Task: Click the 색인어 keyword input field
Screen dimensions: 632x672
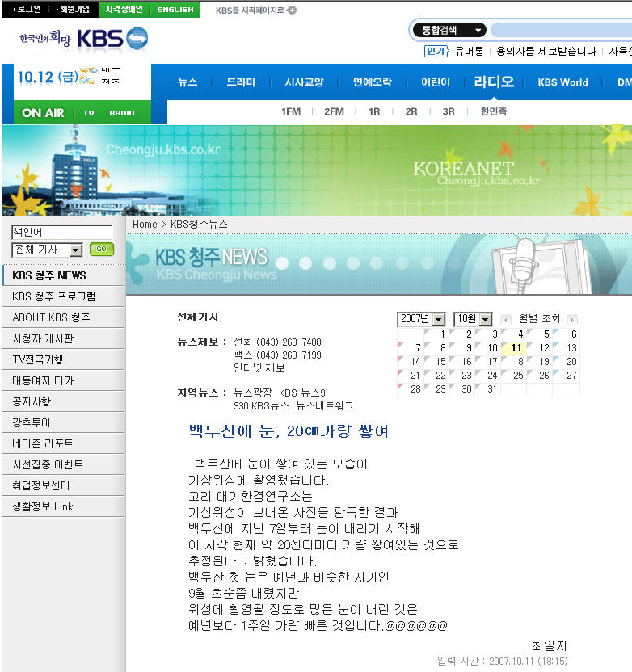Action: coord(61,233)
